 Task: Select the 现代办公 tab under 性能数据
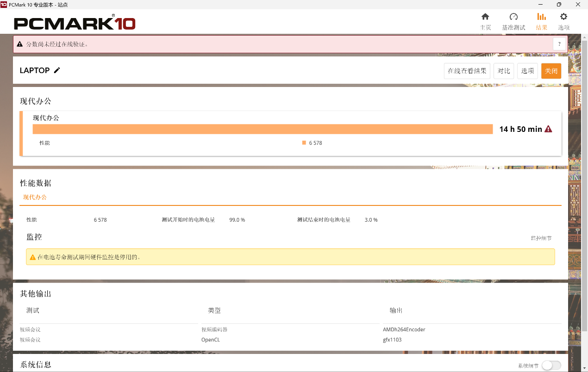click(x=35, y=197)
